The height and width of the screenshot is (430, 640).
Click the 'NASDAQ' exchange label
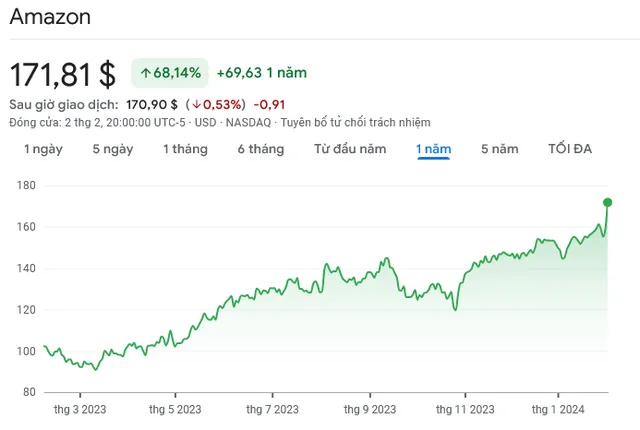point(248,122)
